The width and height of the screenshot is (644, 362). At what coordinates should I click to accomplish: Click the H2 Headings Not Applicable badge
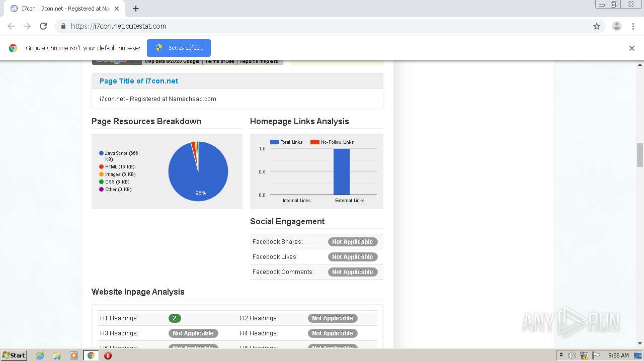(333, 318)
